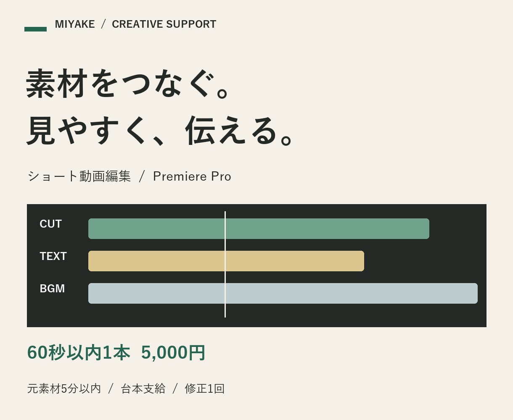Click the headline 見やすく、伝える。
This screenshot has height=420, width=513.
pos(161,130)
